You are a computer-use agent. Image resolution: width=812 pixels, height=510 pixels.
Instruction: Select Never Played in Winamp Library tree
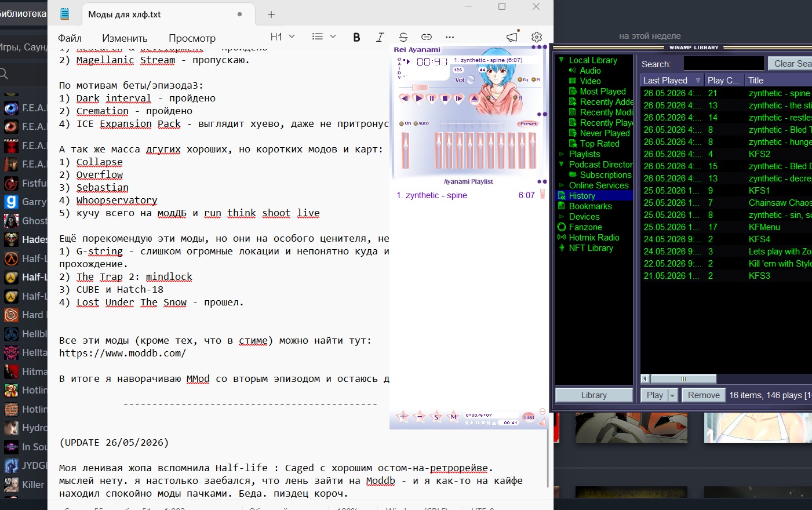click(605, 133)
